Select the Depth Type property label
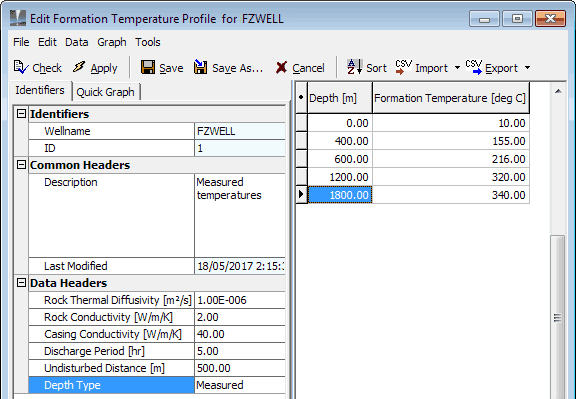This screenshot has width=576, height=399. [x=111, y=385]
